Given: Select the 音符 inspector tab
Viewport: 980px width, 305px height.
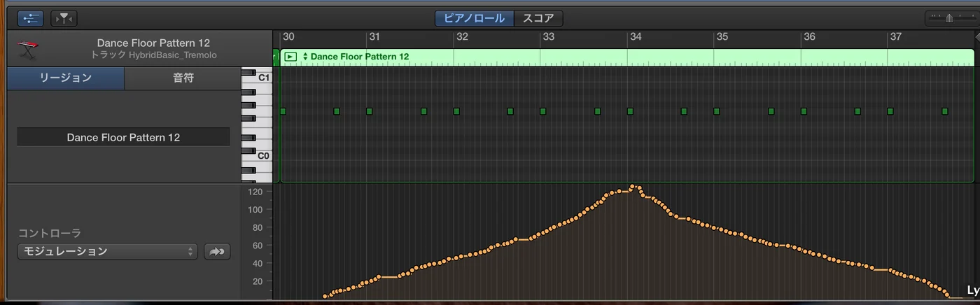Looking at the screenshot, I should coord(183,78).
